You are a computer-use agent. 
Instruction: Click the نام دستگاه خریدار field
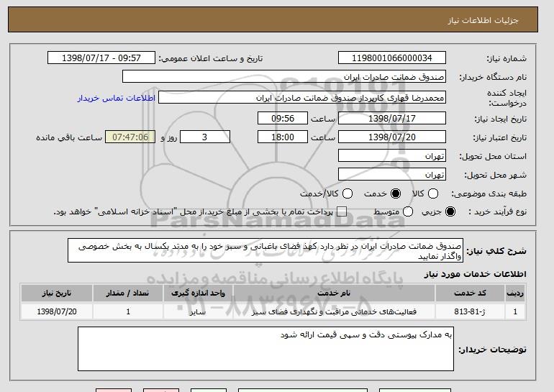click(284, 77)
